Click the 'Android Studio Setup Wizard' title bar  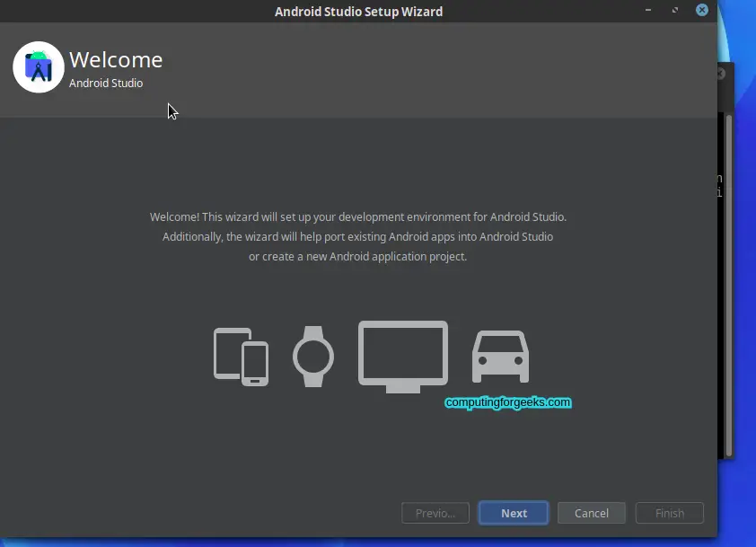[x=359, y=11]
